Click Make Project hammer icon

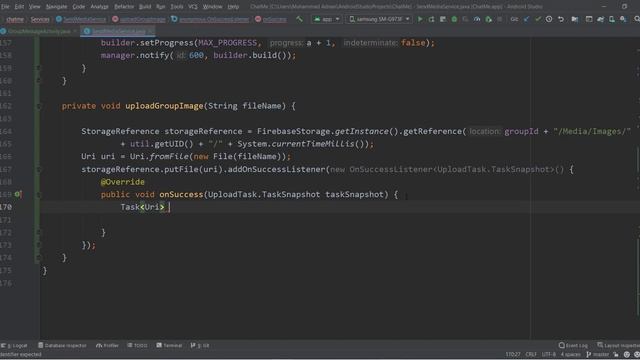(x=300, y=19)
